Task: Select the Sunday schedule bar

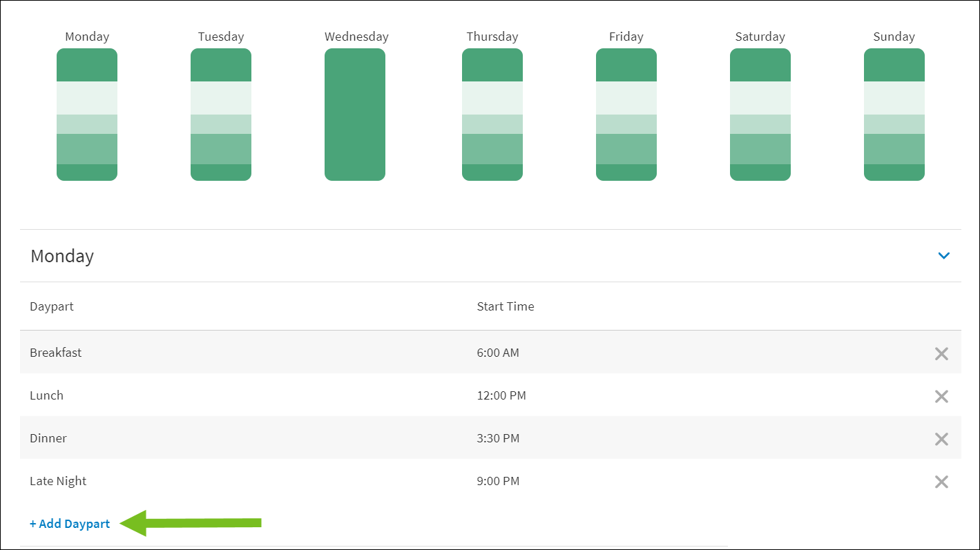Action: click(x=894, y=115)
